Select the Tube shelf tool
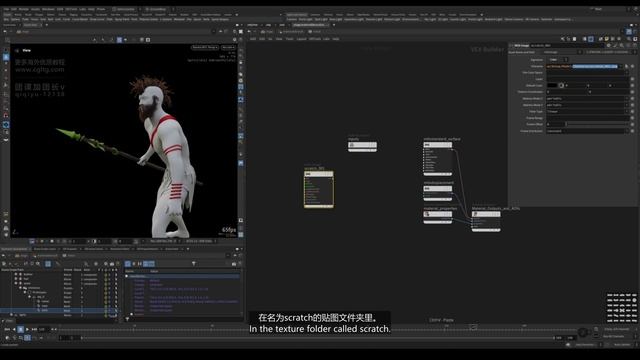Image resolution: width=640 pixels, height=360 pixels. click(x=25, y=19)
